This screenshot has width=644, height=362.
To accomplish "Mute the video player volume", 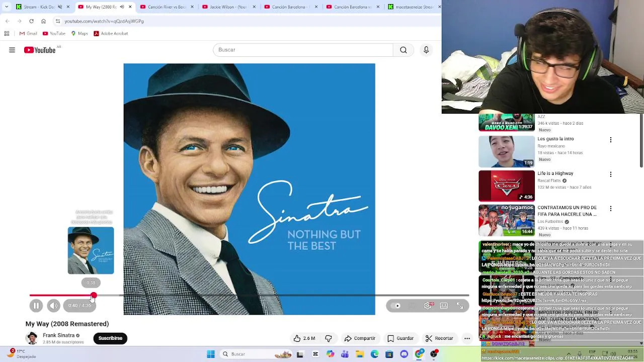I will (54, 306).
